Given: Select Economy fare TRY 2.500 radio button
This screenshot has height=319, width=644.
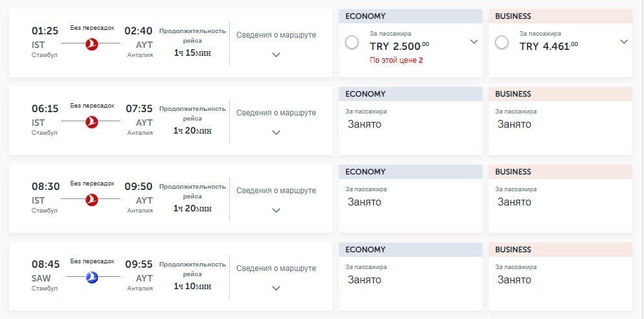Looking at the screenshot, I should point(352,42).
